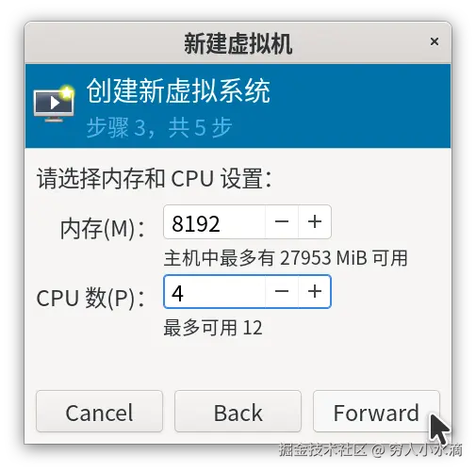Screen dimensions: 476x471
Task: Click into the memory field showing 8192
Action: [214, 221]
